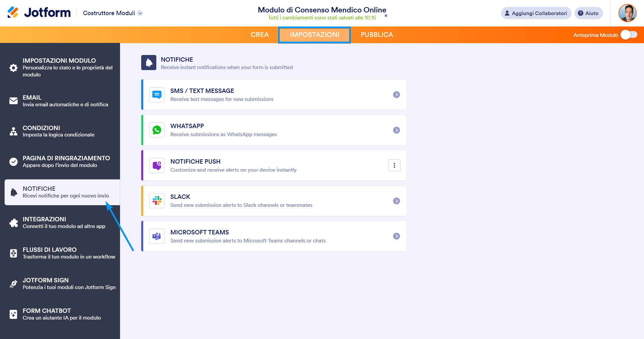This screenshot has width=644, height=339.
Task: Open the WhatsApp notification icon
Action: click(157, 130)
